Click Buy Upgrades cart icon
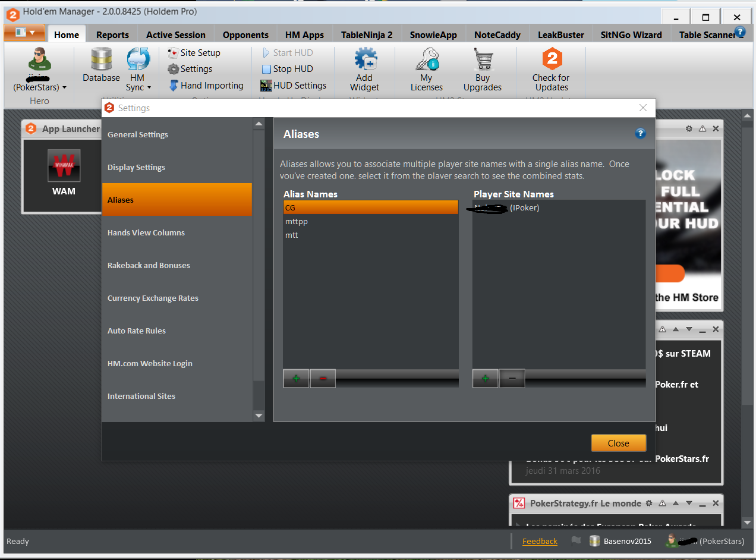 (483, 60)
